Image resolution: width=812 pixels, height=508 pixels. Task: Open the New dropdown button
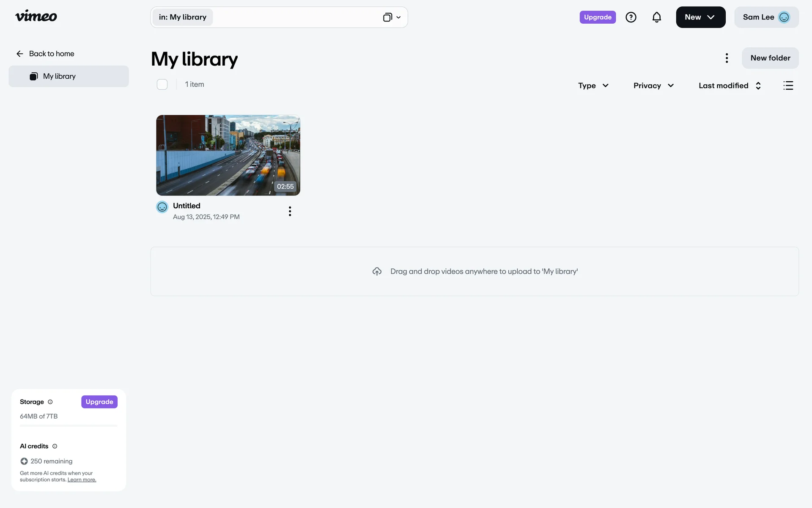tap(700, 17)
